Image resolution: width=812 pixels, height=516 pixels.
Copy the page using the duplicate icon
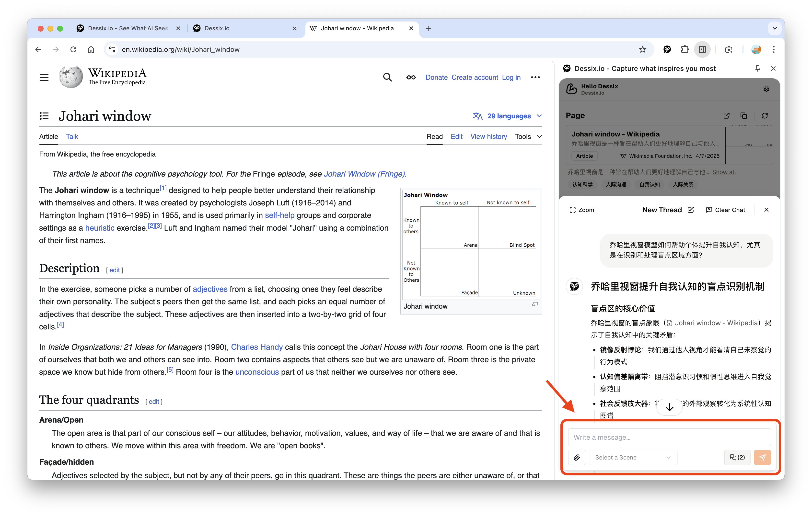(743, 116)
